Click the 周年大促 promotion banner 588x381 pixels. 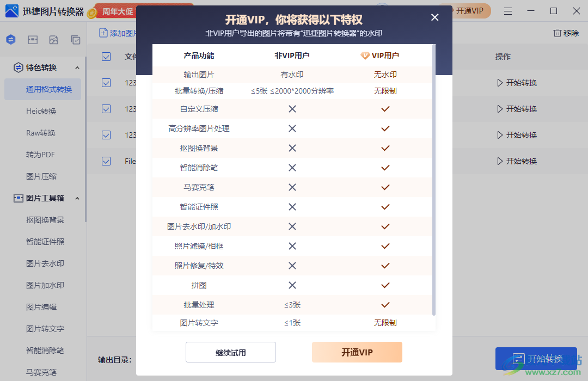click(115, 11)
